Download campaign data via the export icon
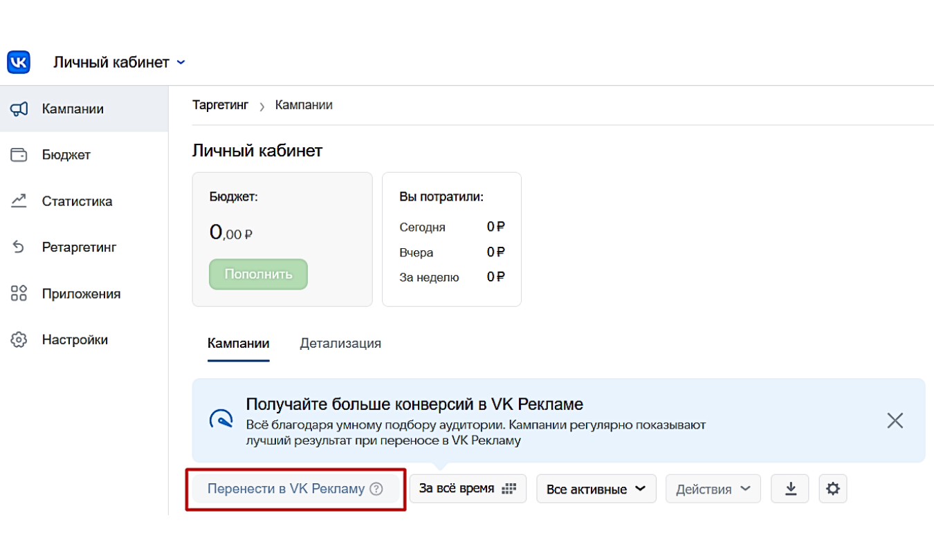Screen dimensions: 934x560 pyautogui.click(x=789, y=488)
